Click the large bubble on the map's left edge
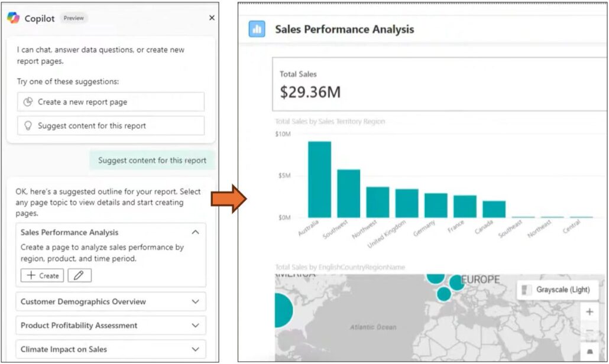Screen dimensions: 609x364 coord(281,311)
